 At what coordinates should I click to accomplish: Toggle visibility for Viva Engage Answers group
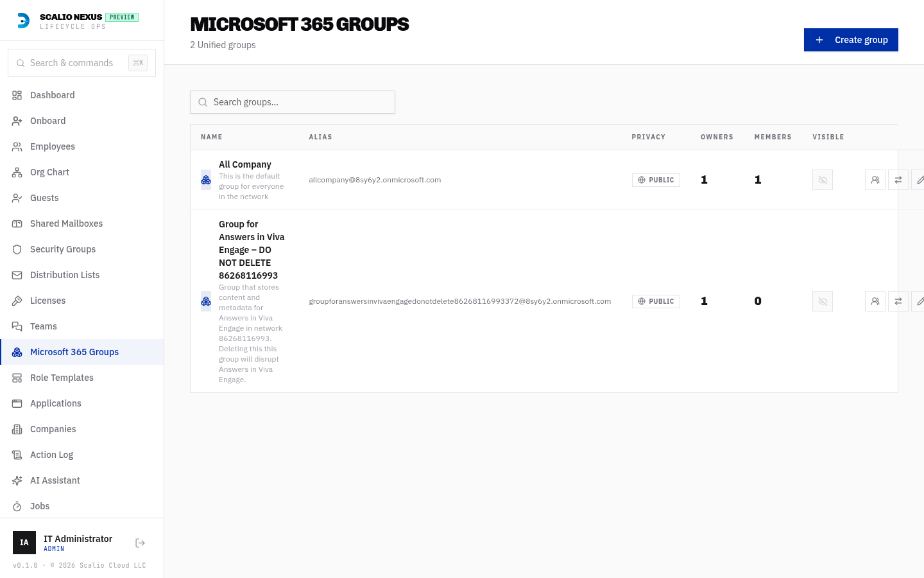pyautogui.click(x=823, y=301)
